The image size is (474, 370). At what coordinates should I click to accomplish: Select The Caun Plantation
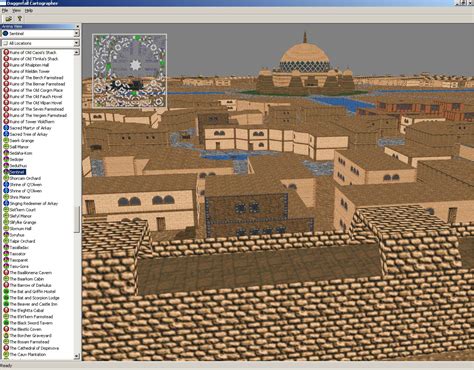[x=28, y=354]
